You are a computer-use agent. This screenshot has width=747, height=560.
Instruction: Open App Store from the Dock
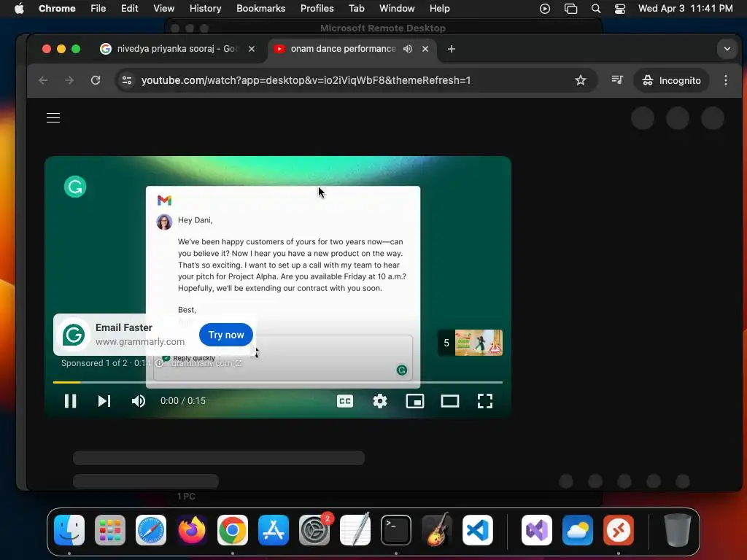click(274, 530)
